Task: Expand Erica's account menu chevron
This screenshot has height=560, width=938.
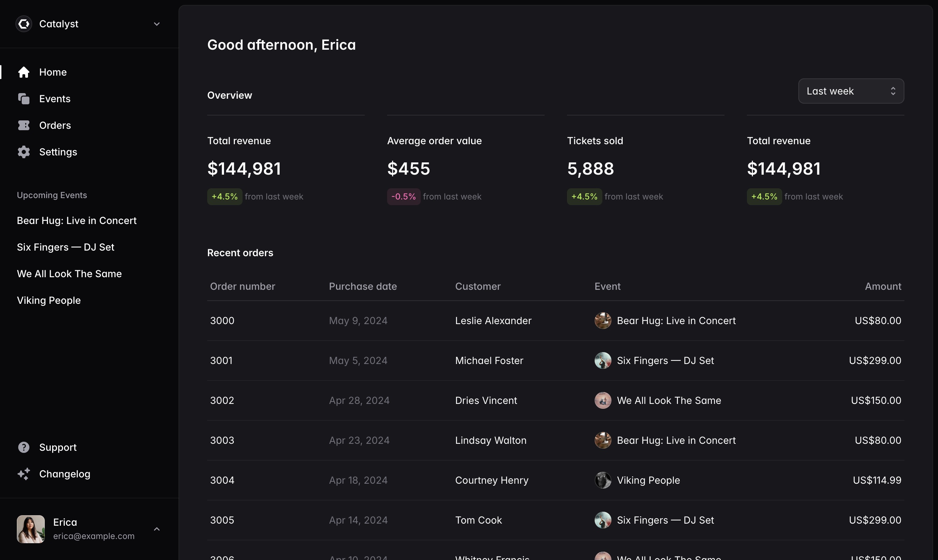Action: pos(156,529)
